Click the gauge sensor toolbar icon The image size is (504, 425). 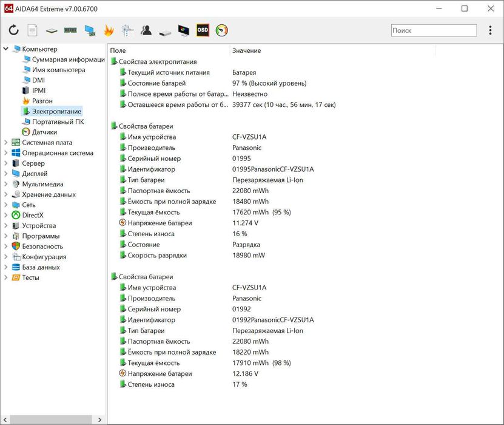coord(221,30)
